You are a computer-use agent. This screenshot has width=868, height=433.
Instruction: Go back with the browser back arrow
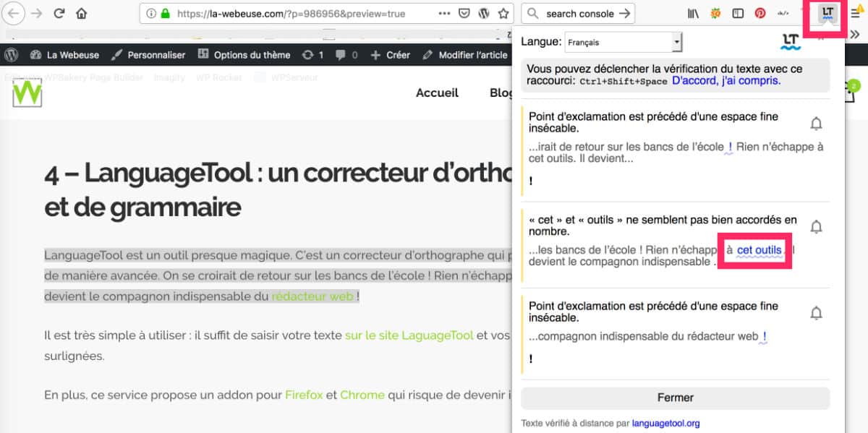pos(14,13)
